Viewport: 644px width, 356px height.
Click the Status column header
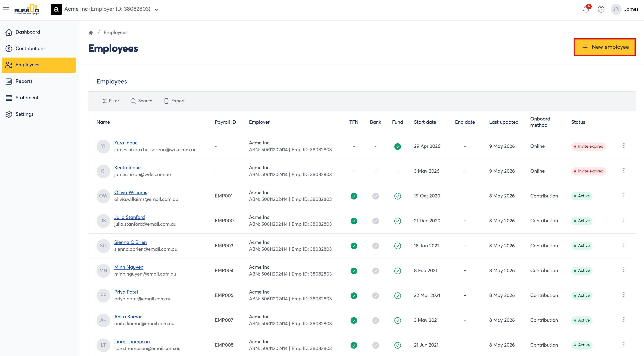coord(578,122)
